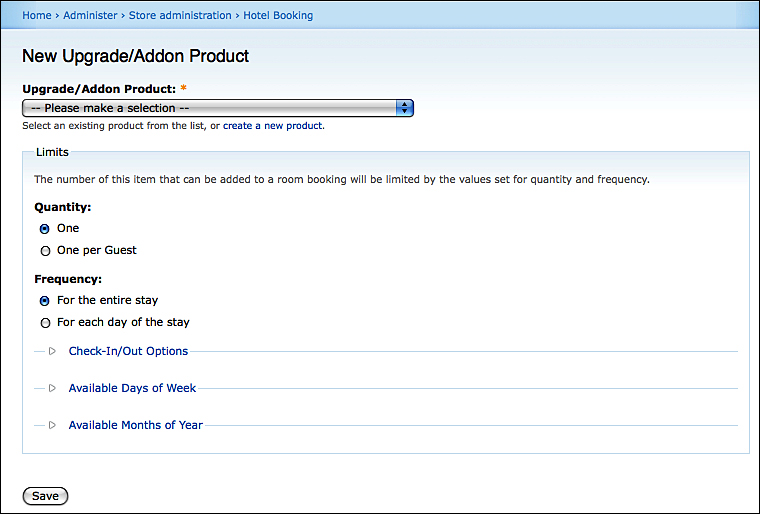Open Administer in the breadcrumb

click(x=90, y=15)
